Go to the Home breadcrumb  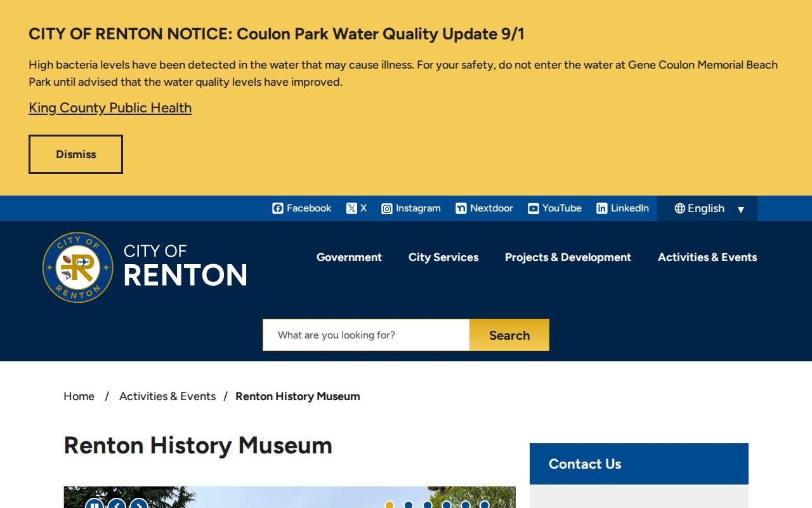[79, 396]
